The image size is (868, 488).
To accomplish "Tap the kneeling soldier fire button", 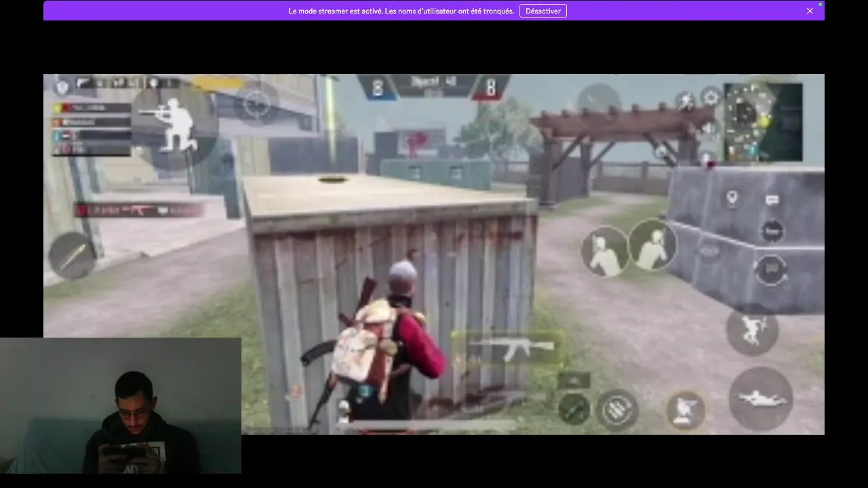I will (x=175, y=125).
